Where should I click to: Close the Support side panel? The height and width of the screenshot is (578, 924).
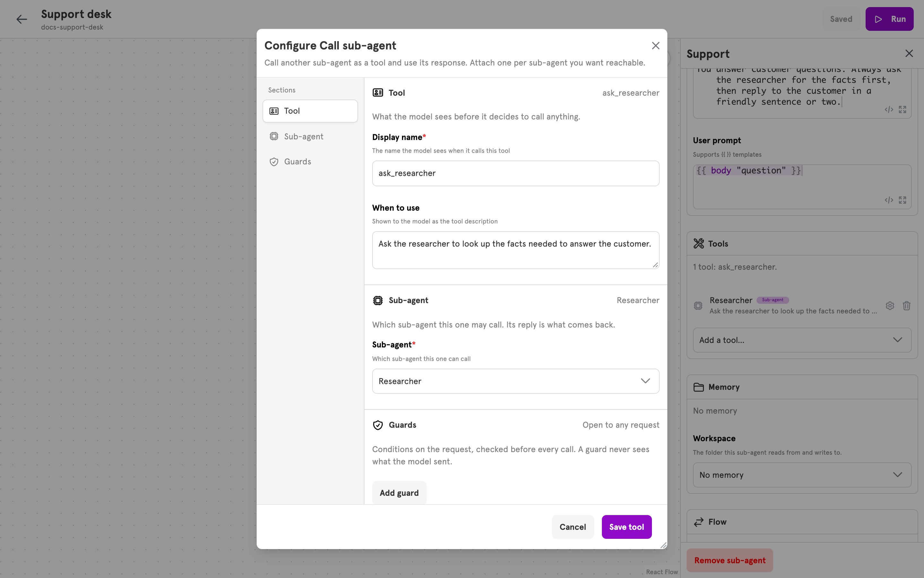[x=909, y=54]
